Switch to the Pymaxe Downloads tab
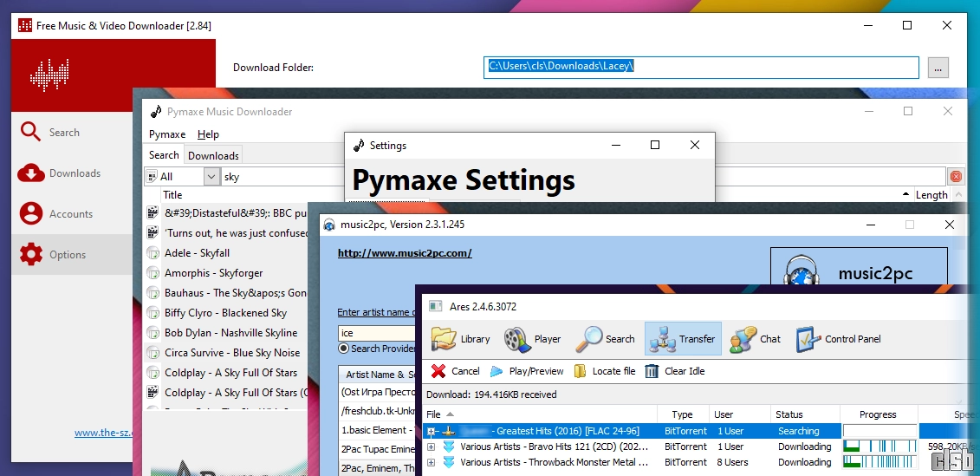 [x=213, y=156]
